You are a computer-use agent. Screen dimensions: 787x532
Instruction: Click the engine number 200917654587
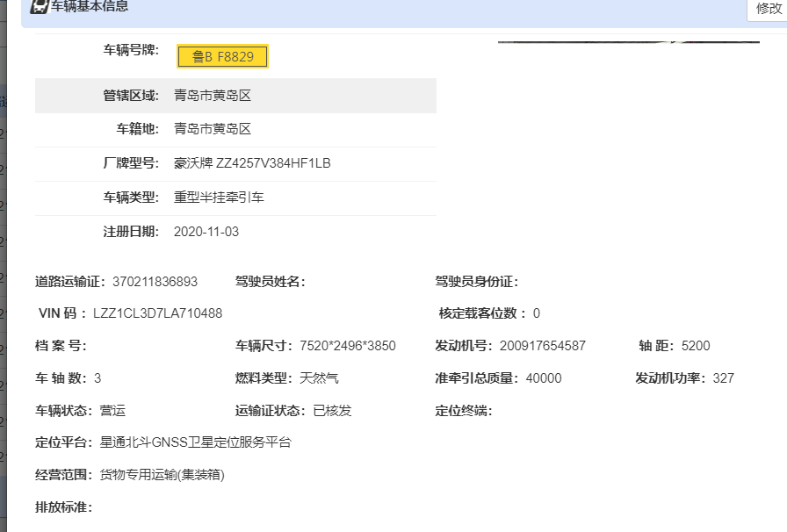tap(542, 346)
